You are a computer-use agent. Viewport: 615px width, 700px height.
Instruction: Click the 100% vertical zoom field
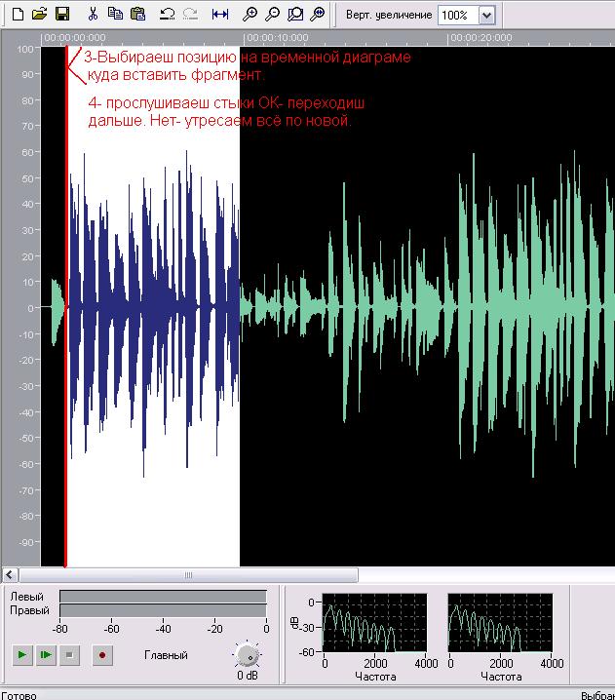tap(458, 16)
